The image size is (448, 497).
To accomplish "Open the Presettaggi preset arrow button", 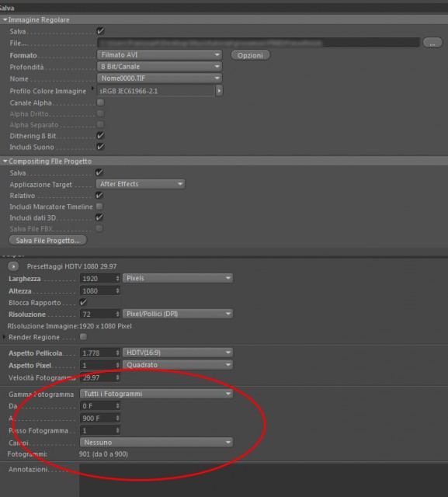I will (13, 266).
